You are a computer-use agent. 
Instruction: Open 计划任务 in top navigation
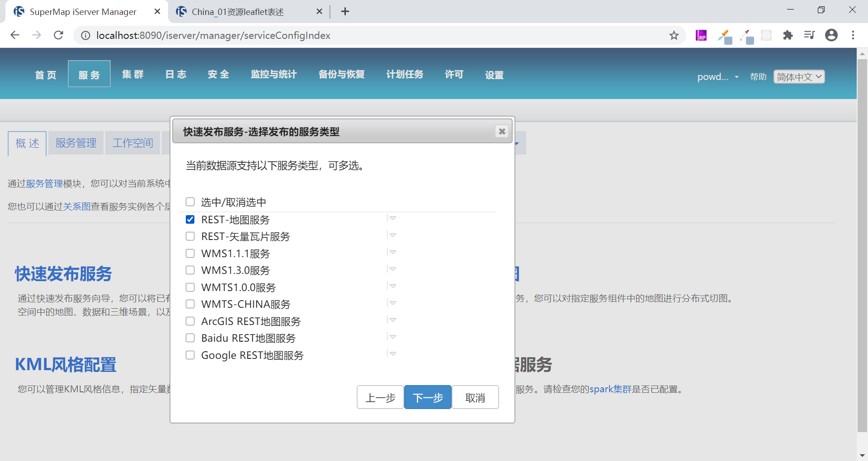(405, 75)
